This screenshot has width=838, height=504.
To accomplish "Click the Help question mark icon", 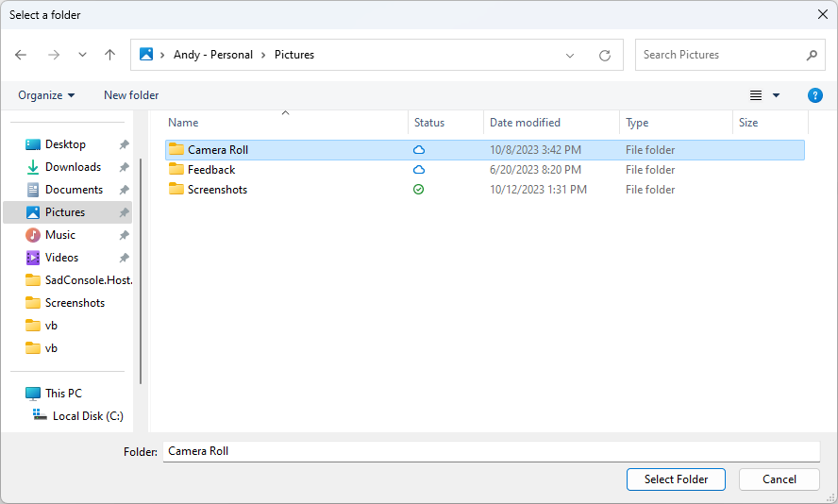I will coord(815,95).
